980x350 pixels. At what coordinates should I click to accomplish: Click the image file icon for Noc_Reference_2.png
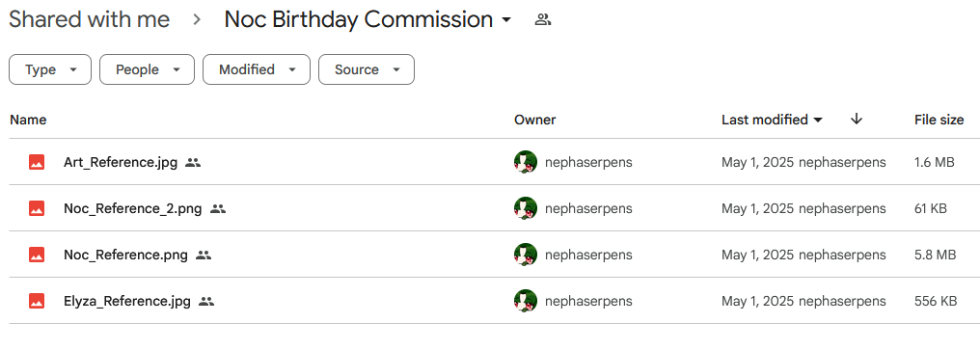click(x=37, y=209)
